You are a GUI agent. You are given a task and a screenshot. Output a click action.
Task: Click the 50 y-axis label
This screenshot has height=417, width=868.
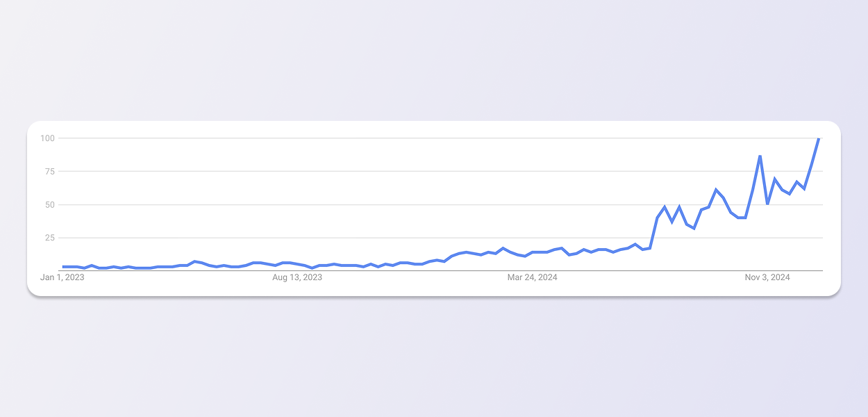(49, 204)
